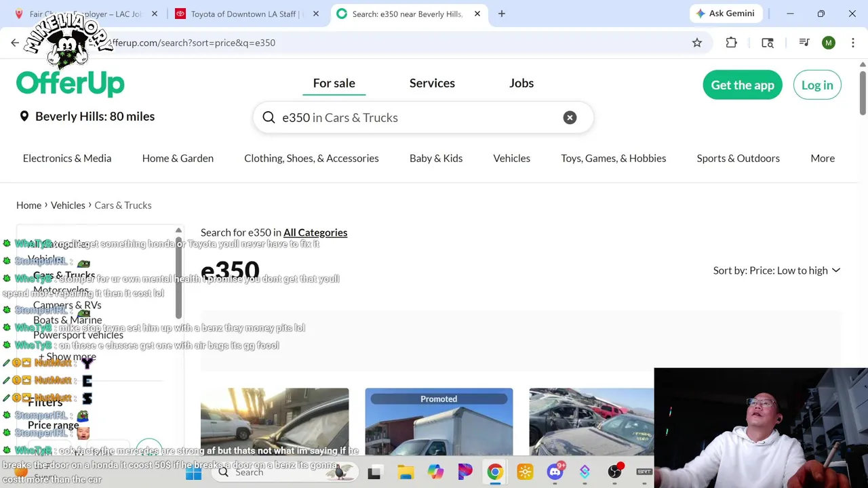
Task: Click sidebar scroll up arrow
Action: pyautogui.click(x=178, y=231)
